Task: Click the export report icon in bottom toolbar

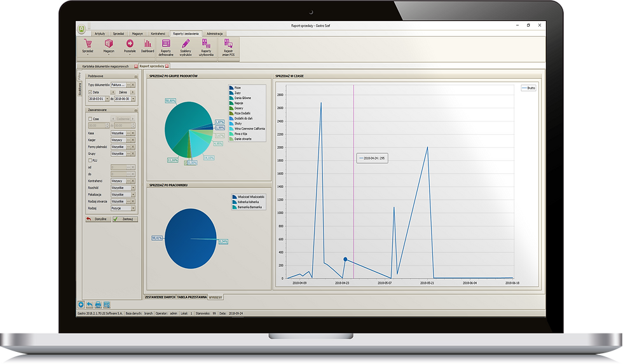Action: 107,304
